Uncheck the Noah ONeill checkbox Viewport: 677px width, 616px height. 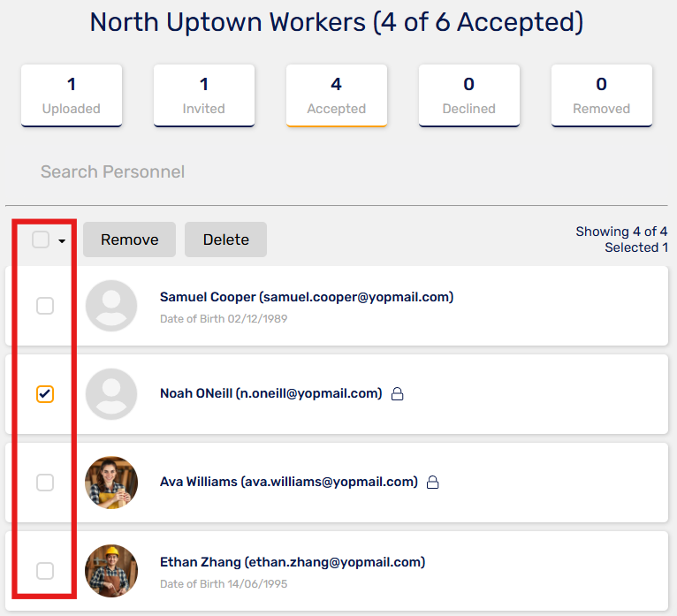coord(45,394)
